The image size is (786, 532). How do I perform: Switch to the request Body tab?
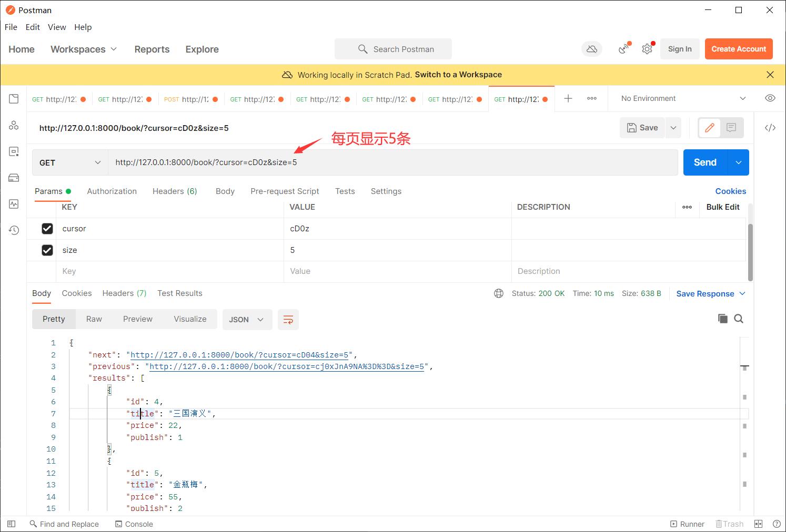click(225, 191)
